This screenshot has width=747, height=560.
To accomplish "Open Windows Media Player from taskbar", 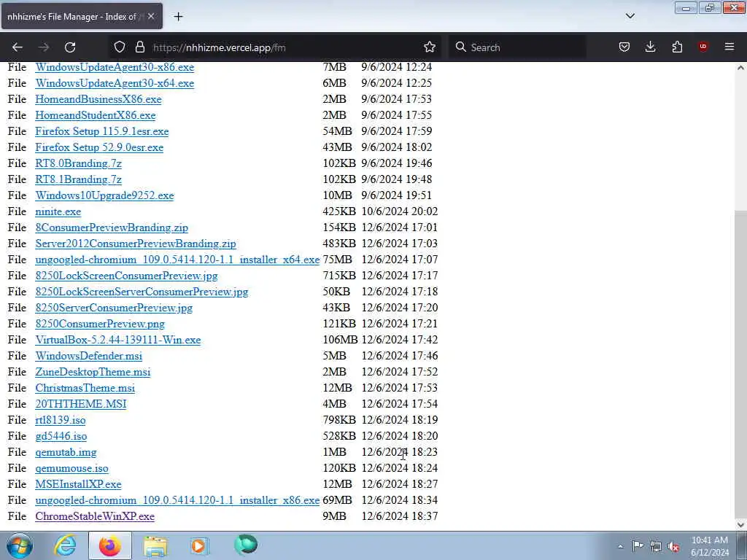I will pos(199,545).
